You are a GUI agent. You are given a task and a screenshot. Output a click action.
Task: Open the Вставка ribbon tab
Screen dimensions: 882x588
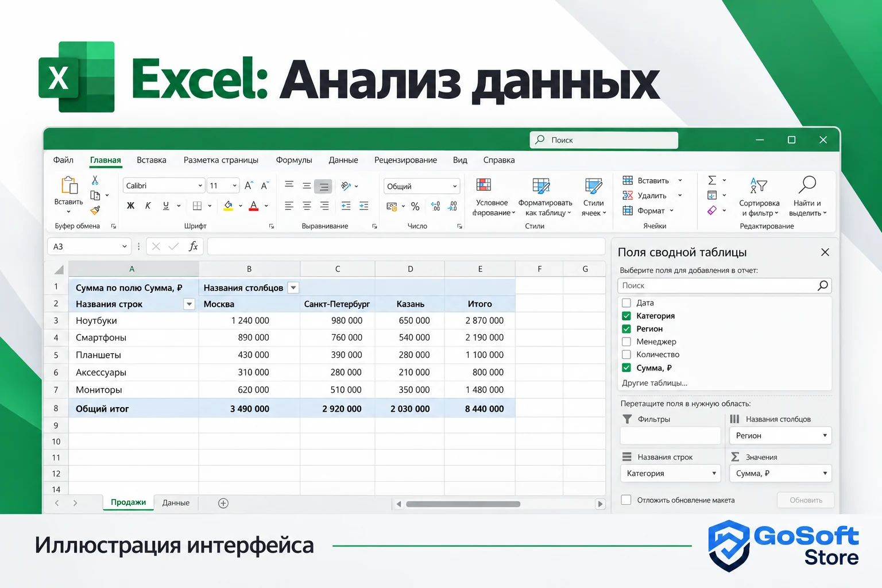coord(152,160)
